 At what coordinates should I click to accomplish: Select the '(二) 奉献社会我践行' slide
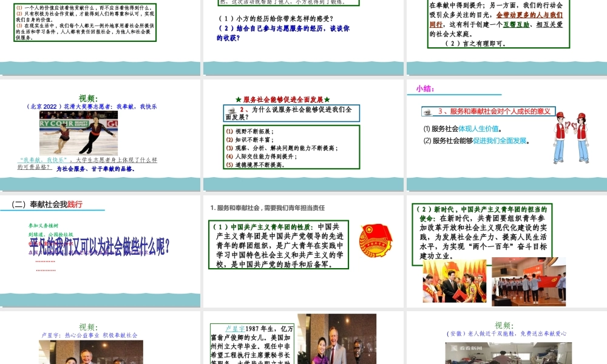[100, 251]
